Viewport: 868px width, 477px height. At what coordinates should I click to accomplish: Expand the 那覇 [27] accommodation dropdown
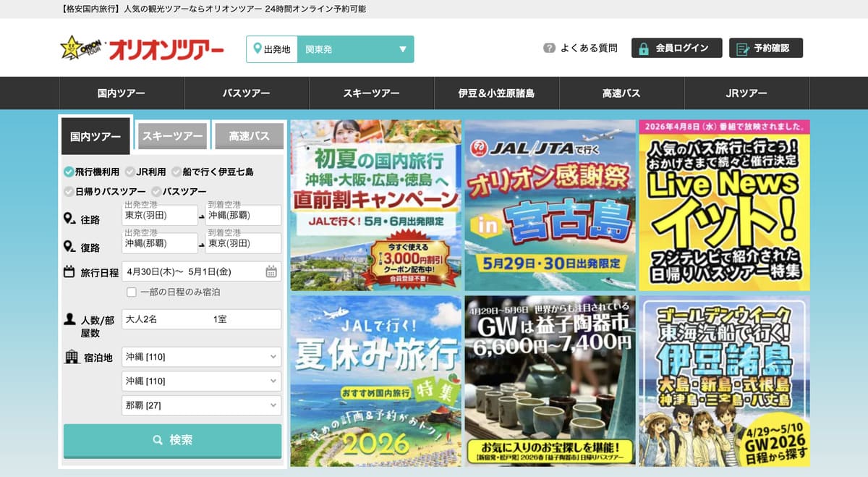pos(201,405)
